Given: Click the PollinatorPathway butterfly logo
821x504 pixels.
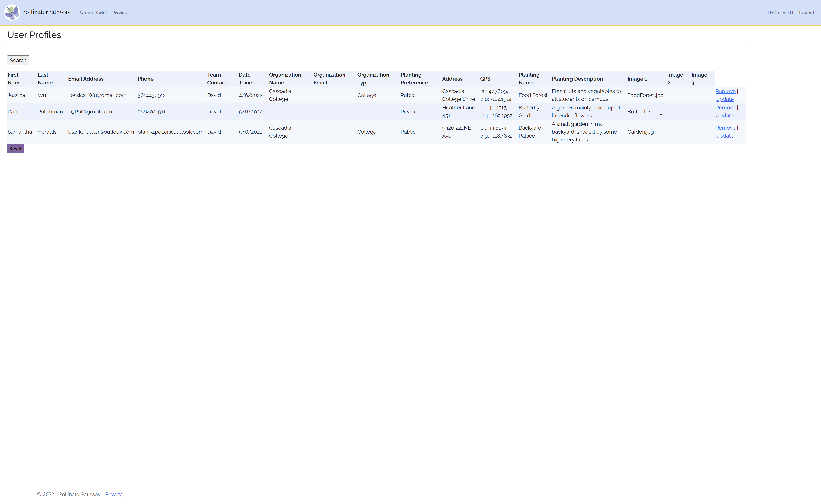Looking at the screenshot, I should [x=12, y=12].
